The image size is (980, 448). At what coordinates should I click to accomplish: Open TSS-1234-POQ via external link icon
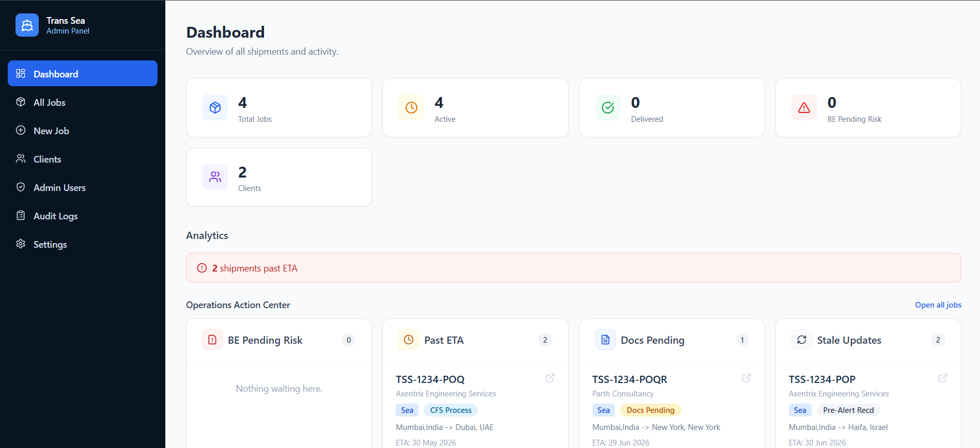550,378
